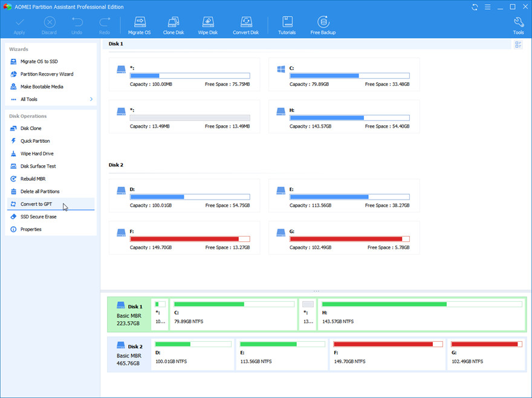532x398 pixels.
Task: Click the "Disk 2" heading above partition cards
Action: point(116,165)
